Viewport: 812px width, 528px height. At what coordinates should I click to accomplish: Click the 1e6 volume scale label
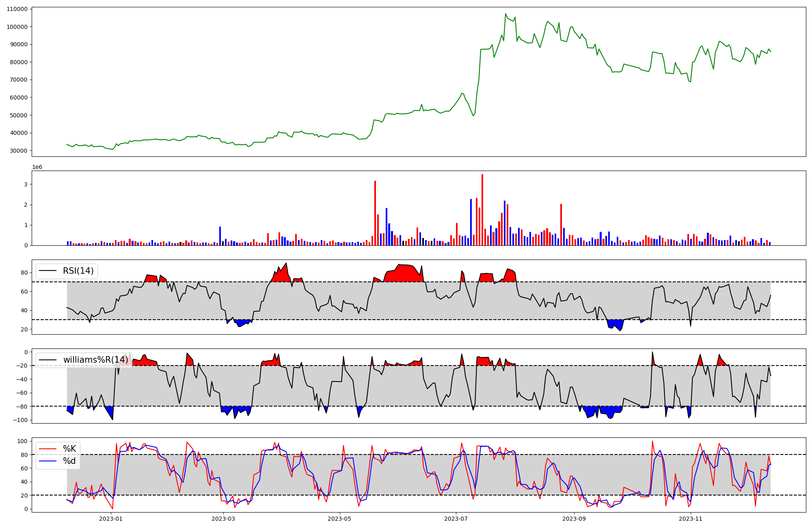[x=37, y=167]
